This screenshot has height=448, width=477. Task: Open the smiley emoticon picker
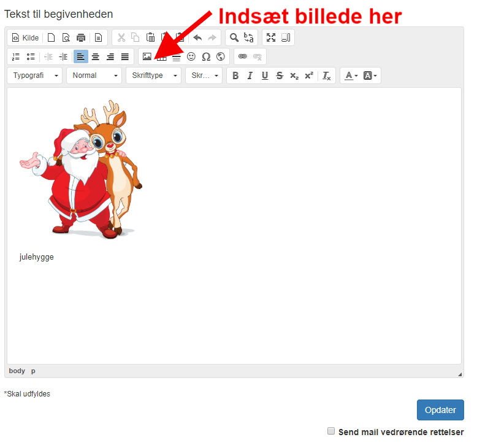coord(191,56)
